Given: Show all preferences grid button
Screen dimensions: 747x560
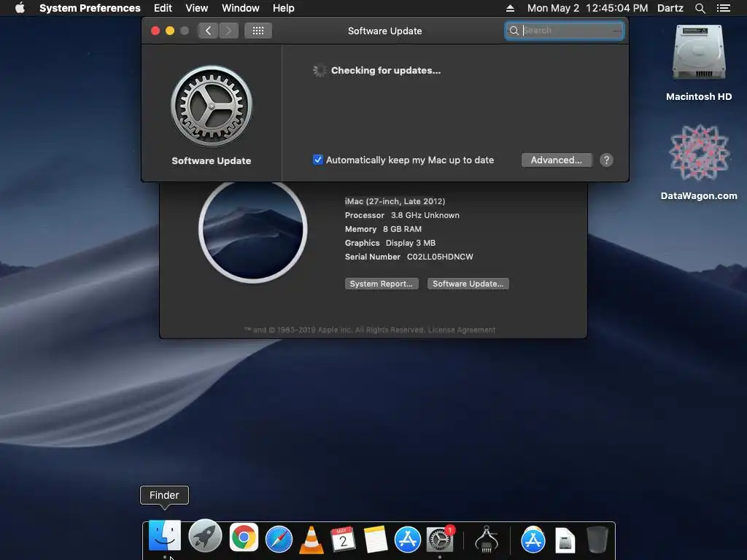Looking at the screenshot, I should (x=258, y=31).
